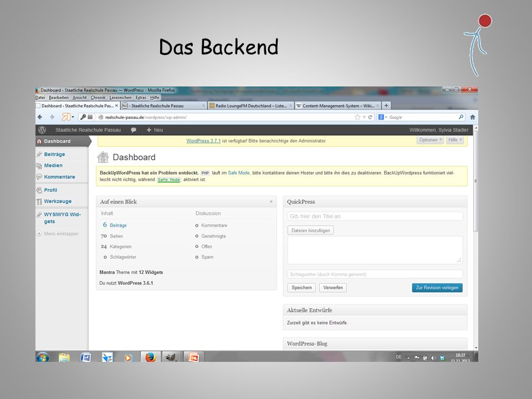The image size is (532, 399).
Task: Click the volume speaker tray icon
Action: click(x=433, y=358)
